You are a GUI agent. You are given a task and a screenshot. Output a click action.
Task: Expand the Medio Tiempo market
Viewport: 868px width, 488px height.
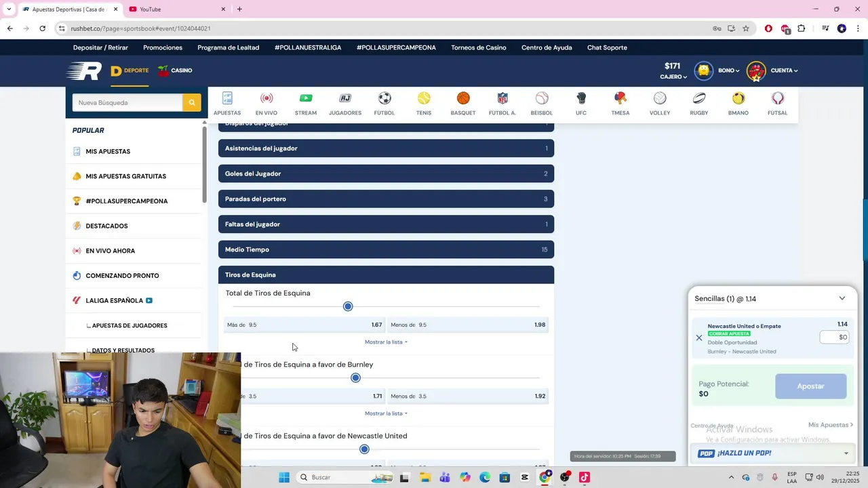386,249
